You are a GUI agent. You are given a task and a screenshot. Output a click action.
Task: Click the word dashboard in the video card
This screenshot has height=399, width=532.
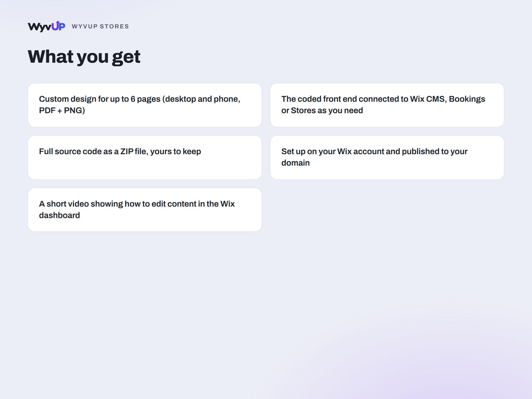[59, 215]
